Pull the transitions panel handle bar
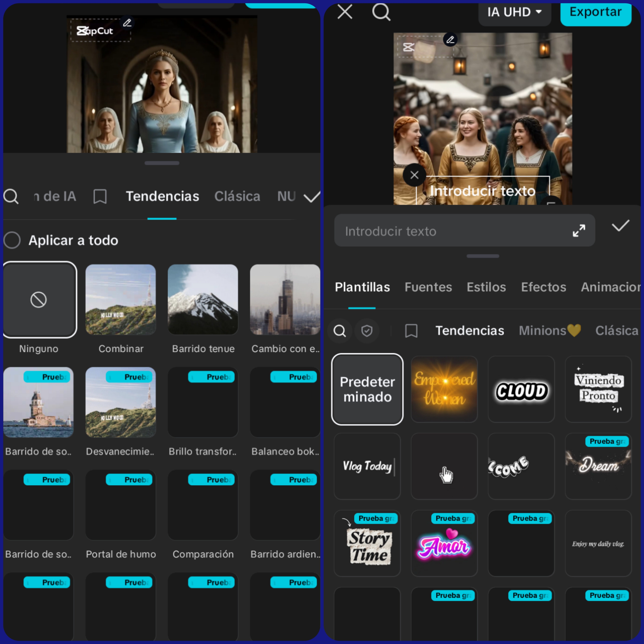644x644 pixels. pos(162,163)
